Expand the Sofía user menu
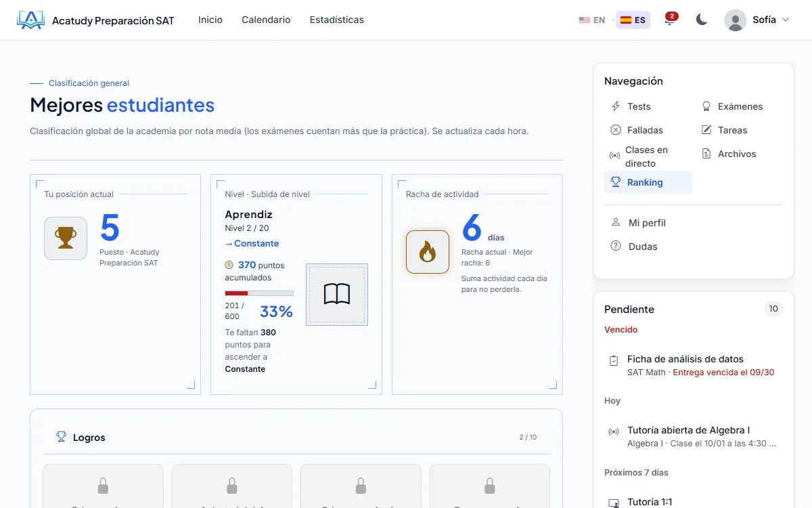The image size is (812, 508). coord(757,20)
